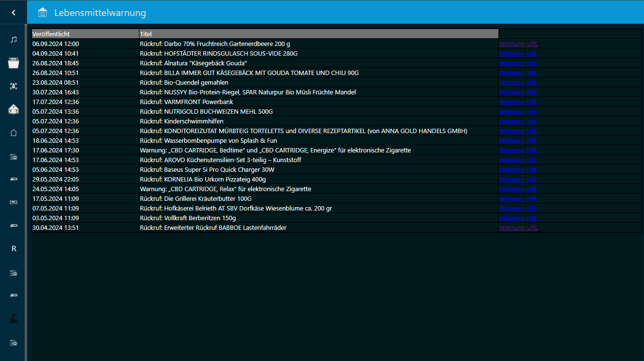Click the date 17.06.2024 17:30
The height and width of the screenshot is (361, 644).
[56, 150]
